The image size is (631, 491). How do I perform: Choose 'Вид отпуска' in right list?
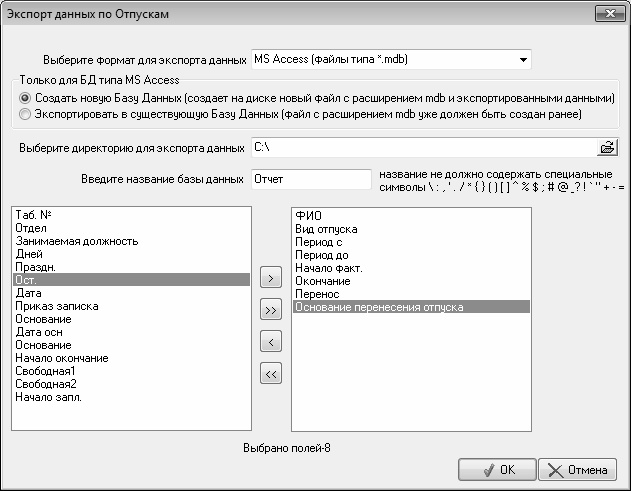[x=326, y=229]
